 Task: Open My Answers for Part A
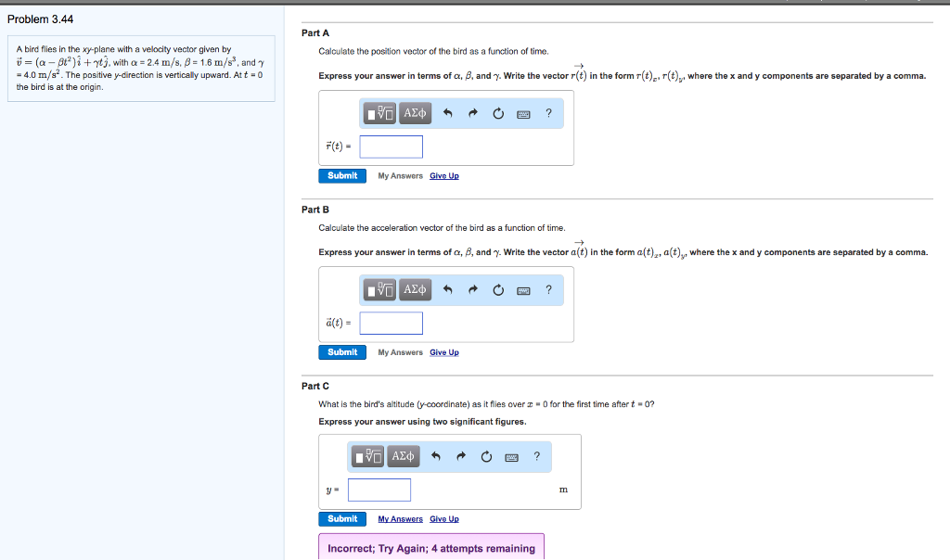[x=400, y=175]
